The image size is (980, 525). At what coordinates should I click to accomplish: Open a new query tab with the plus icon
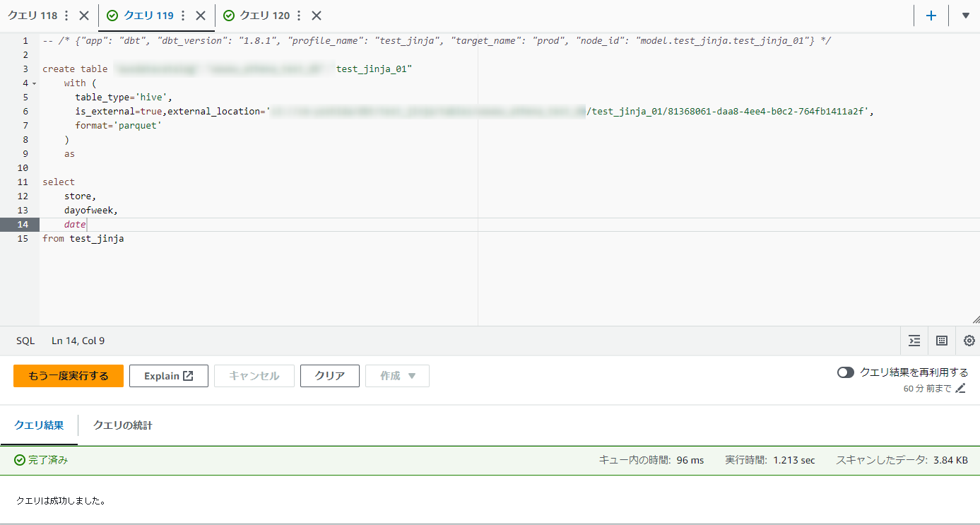click(x=931, y=16)
